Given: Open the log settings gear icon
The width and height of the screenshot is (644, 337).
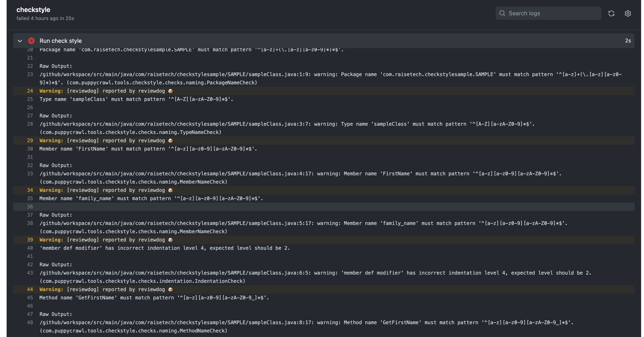Looking at the screenshot, I should tap(628, 13).
